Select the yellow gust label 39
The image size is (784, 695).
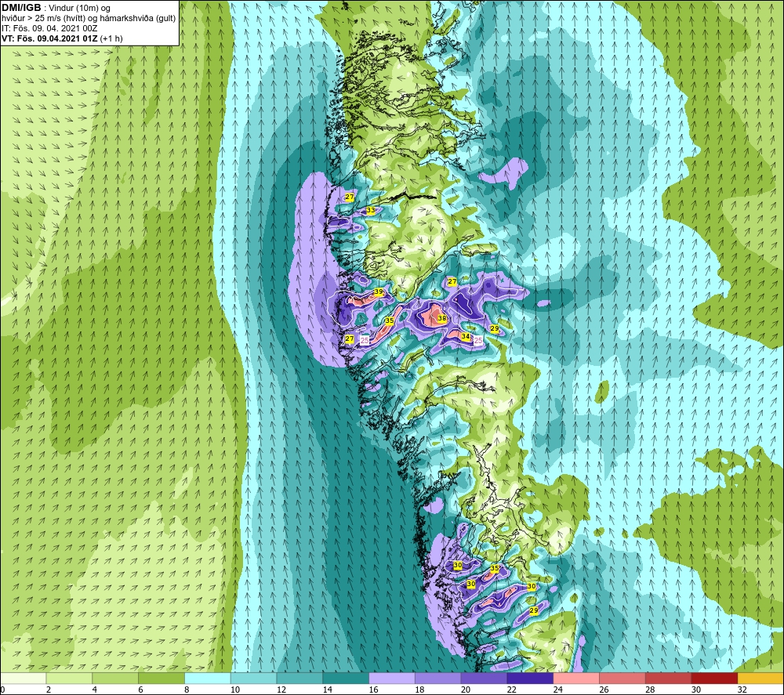point(379,291)
